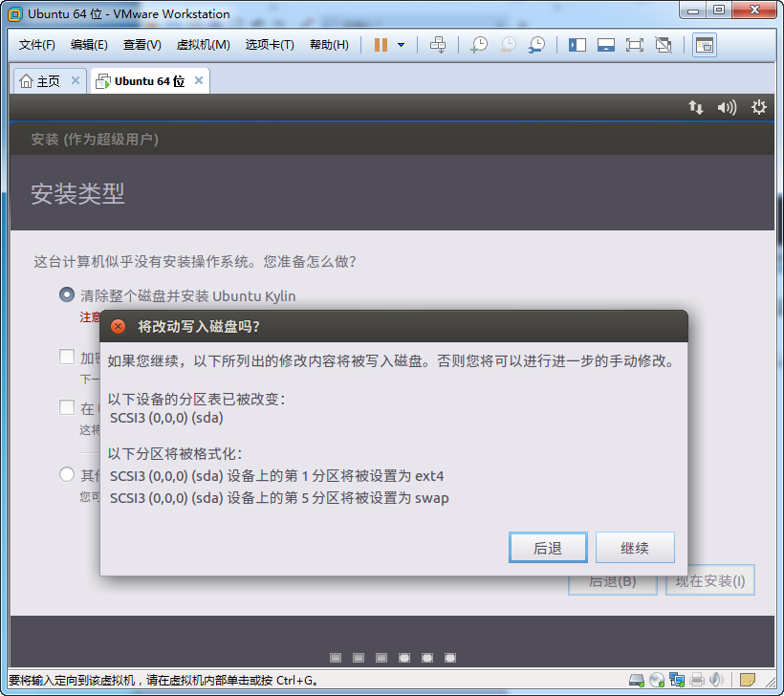784x696 pixels.
Task: Close the 将改动写入磁盘吗 dialog
Action: click(118, 327)
